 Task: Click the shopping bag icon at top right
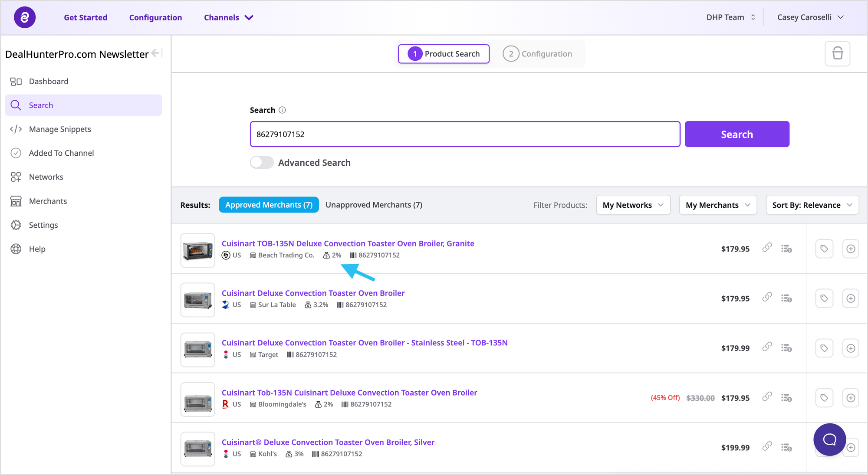[x=837, y=54]
